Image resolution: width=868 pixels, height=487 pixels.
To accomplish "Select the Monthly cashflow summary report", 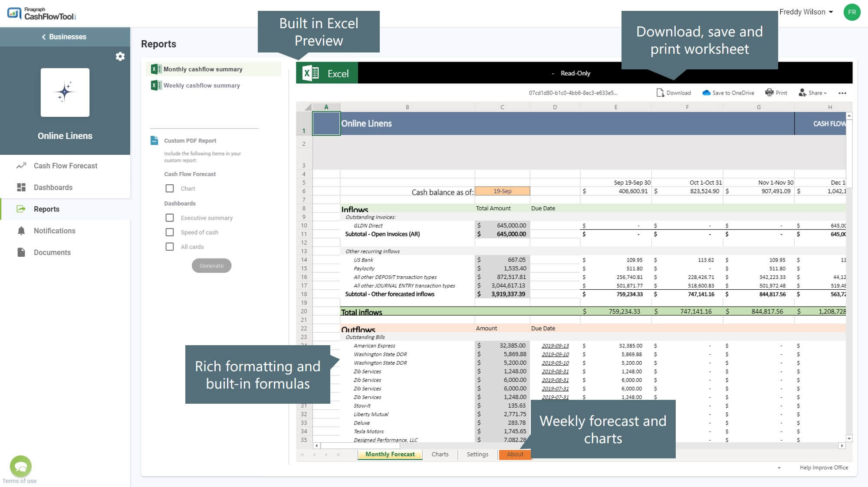I will (x=213, y=69).
